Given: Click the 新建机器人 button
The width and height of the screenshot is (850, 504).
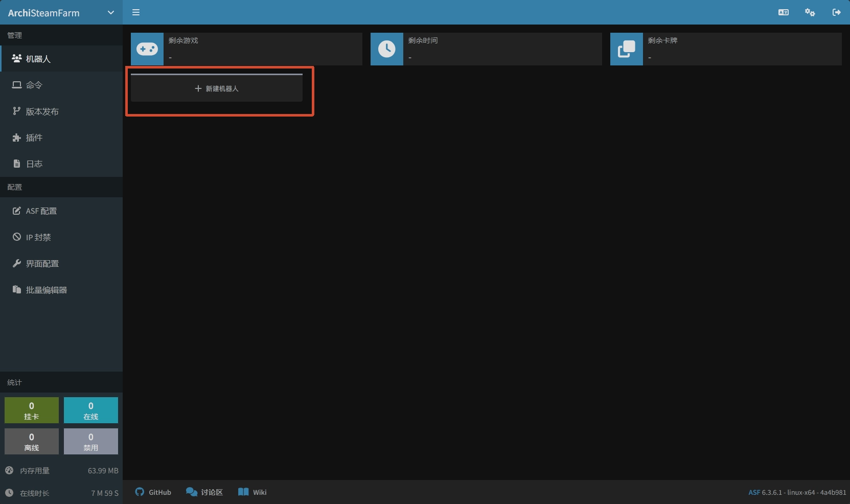Looking at the screenshot, I should point(217,88).
